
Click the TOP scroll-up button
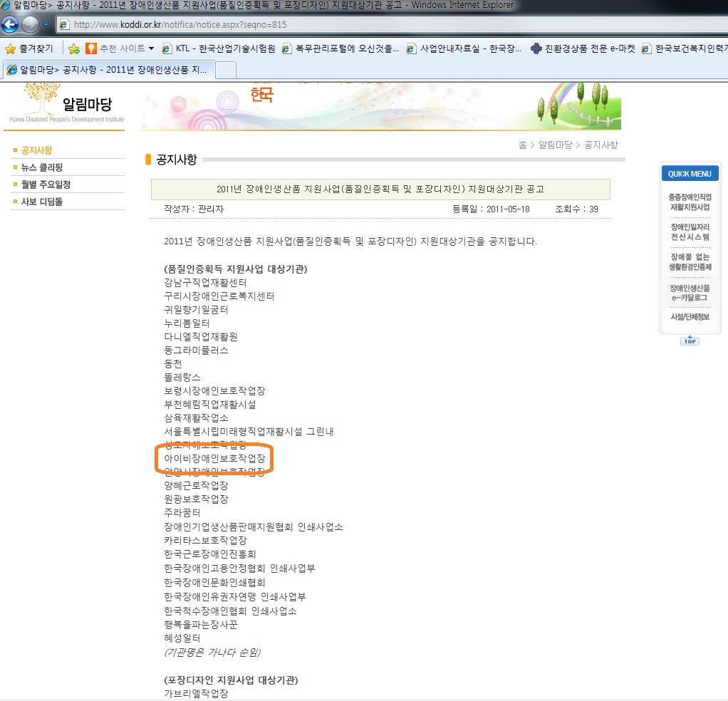click(690, 341)
